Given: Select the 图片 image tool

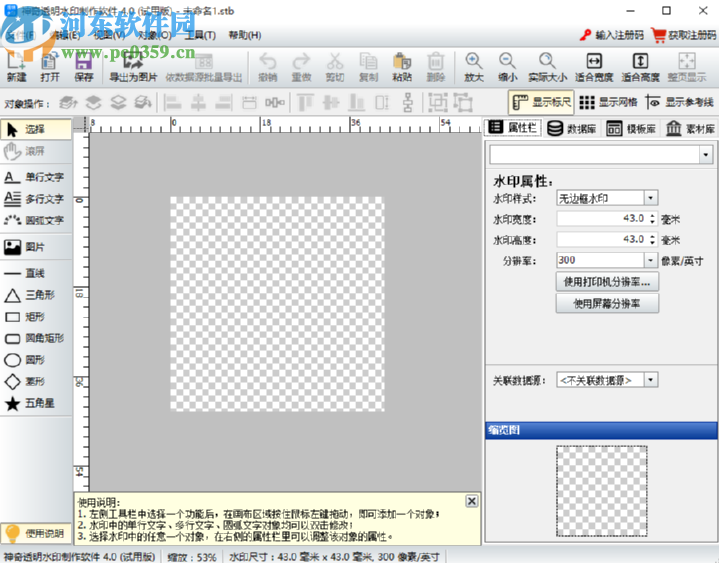Looking at the screenshot, I should click(36, 246).
